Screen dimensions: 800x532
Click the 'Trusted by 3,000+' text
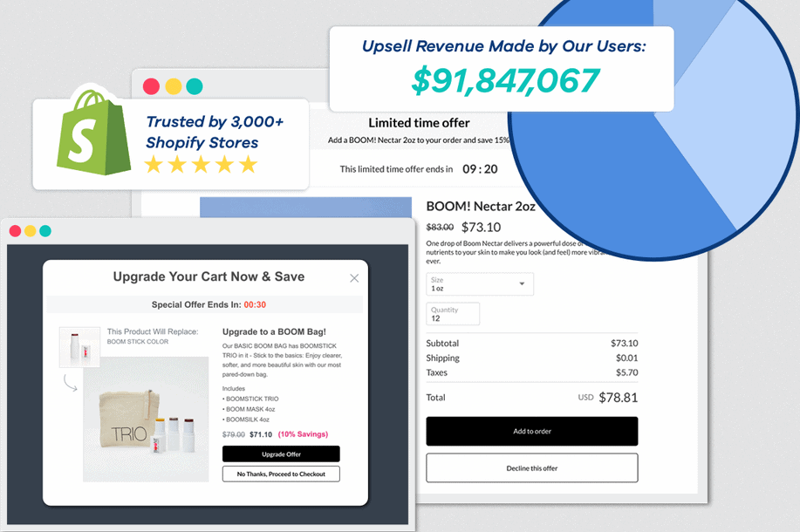point(215,122)
